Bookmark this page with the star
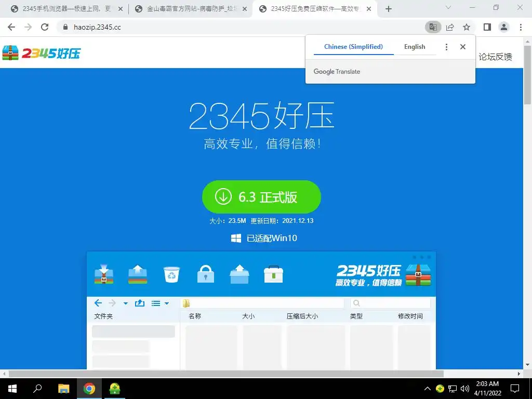 467,27
